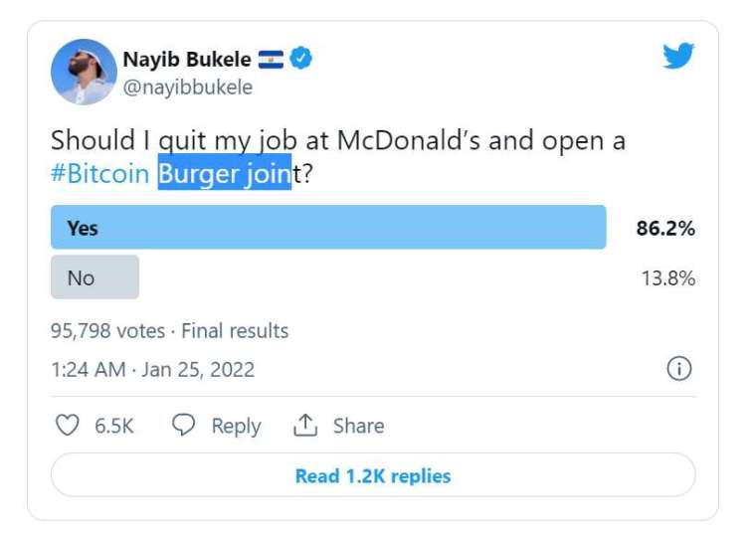Viewport: 756px width, 541px height.
Task: Select the Yes poll result bar
Action: tap(328, 227)
